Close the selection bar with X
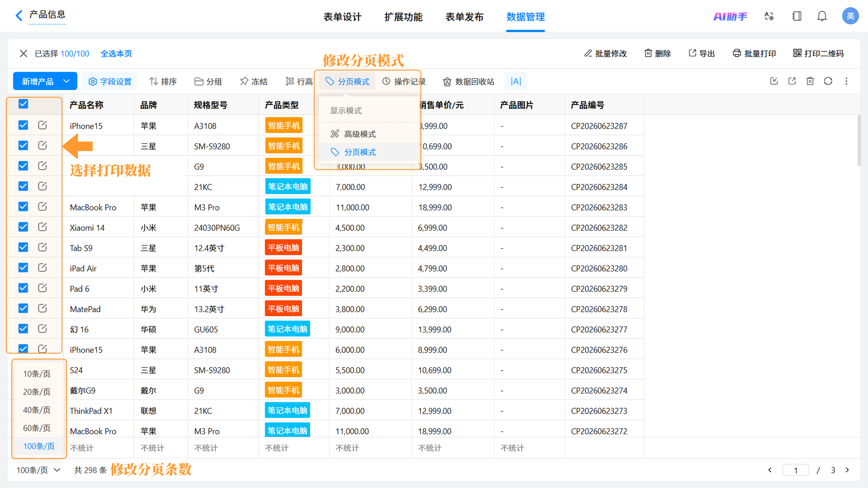 [23, 53]
